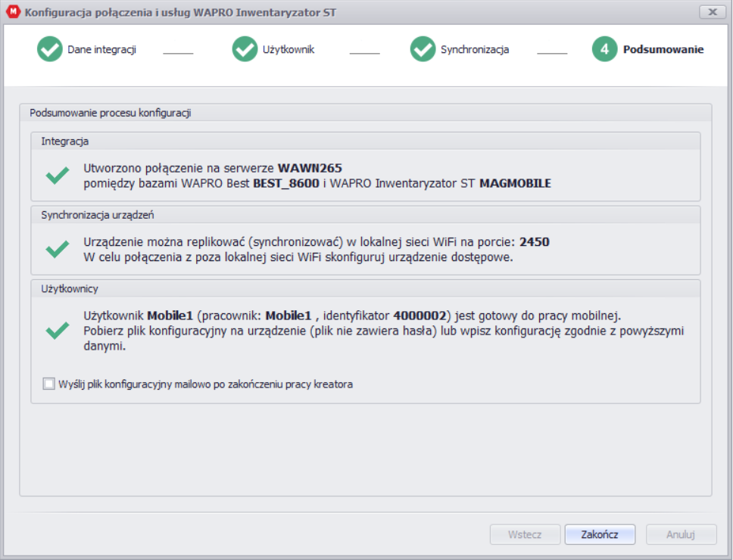The image size is (733, 560).
Task: Click the Podsumowanie procesu konfiguracji heading
Action: [111, 113]
